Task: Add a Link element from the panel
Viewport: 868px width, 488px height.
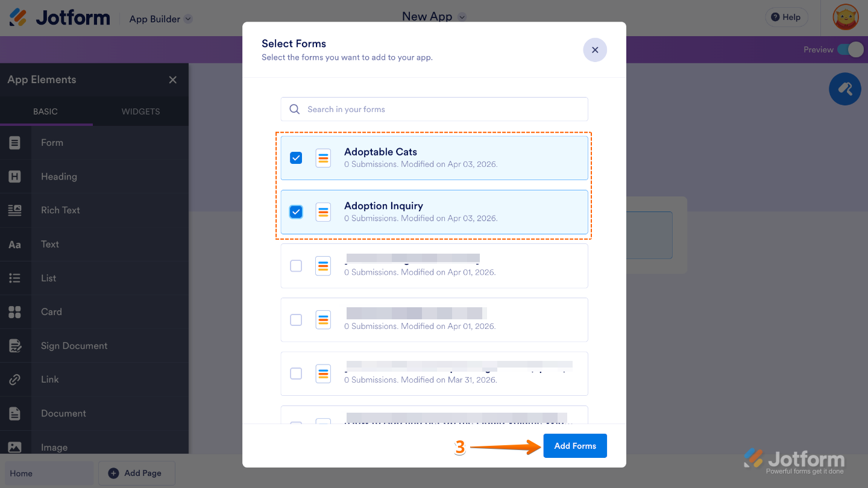Action: click(49, 380)
